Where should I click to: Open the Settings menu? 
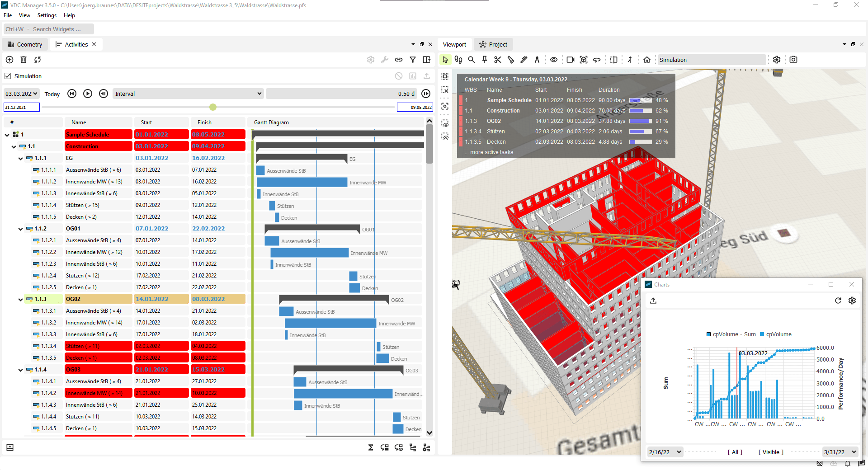(47, 15)
